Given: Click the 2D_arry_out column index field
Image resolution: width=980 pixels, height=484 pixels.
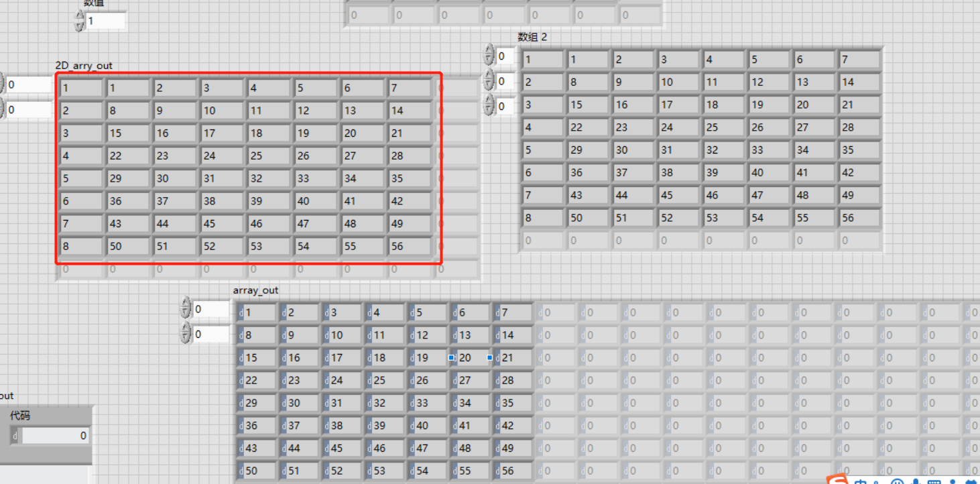Looking at the screenshot, I should (x=29, y=109).
